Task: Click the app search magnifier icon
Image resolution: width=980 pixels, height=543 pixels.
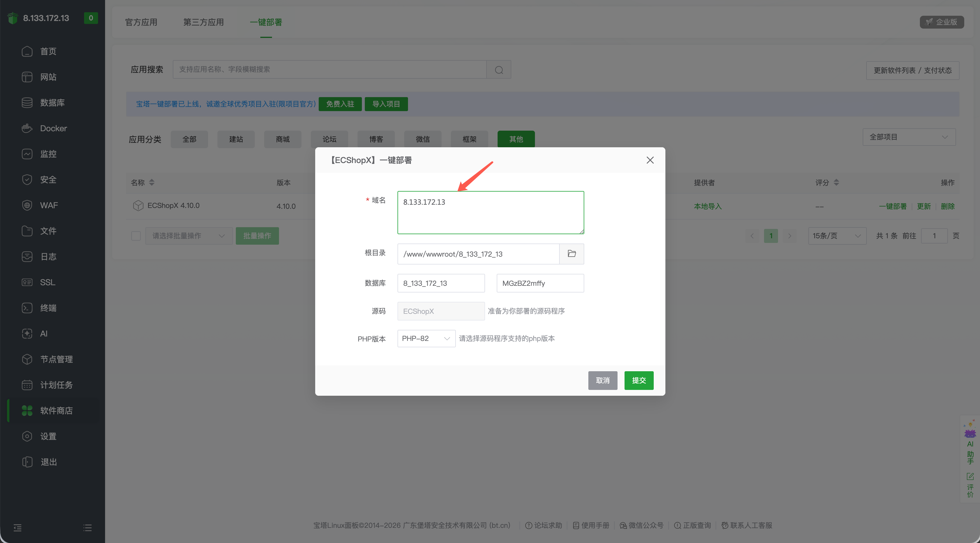Action: 499,70
